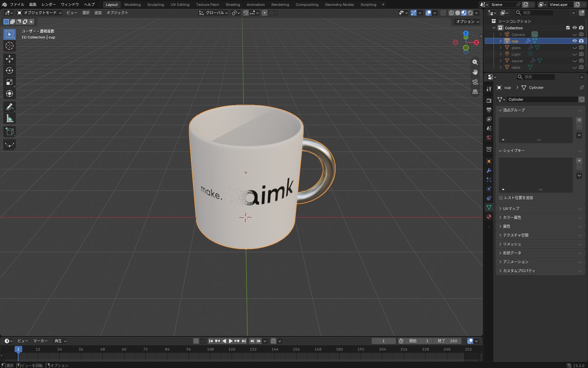Collapse 頂点グループ panel
This screenshot has width=588, height=368.
[x=540, y=110]
